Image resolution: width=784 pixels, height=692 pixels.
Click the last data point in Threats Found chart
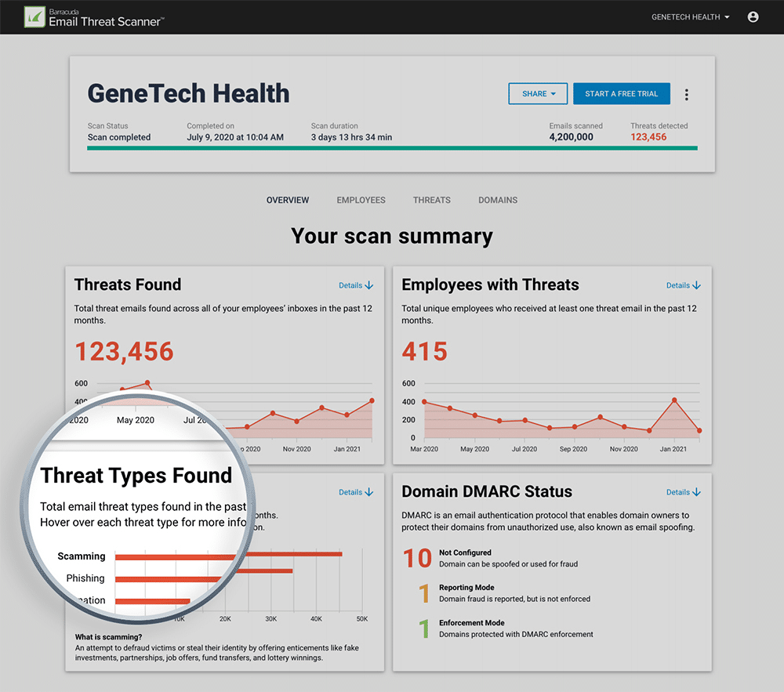pos(372,400)
